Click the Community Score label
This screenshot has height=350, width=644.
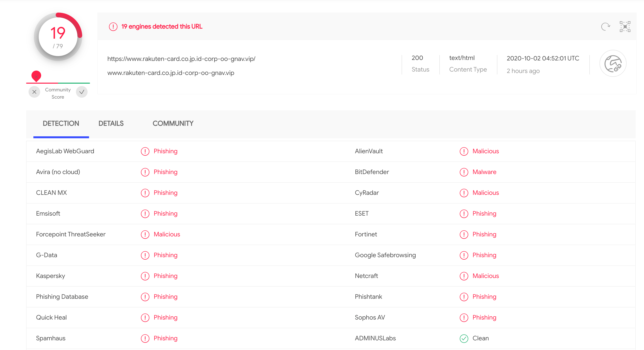pyautogui.click(x=58, y=93)
